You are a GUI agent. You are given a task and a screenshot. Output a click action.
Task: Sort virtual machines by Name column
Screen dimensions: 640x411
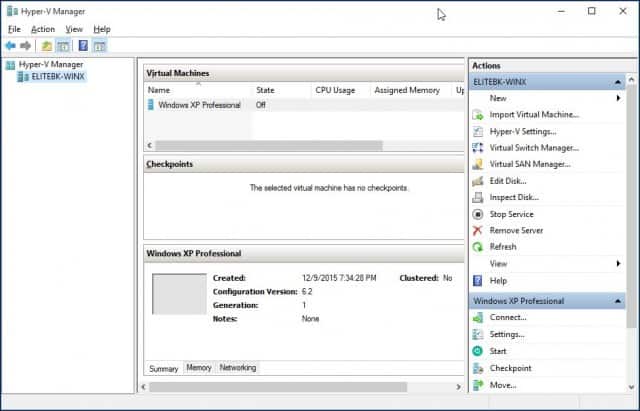click(198, 90)
